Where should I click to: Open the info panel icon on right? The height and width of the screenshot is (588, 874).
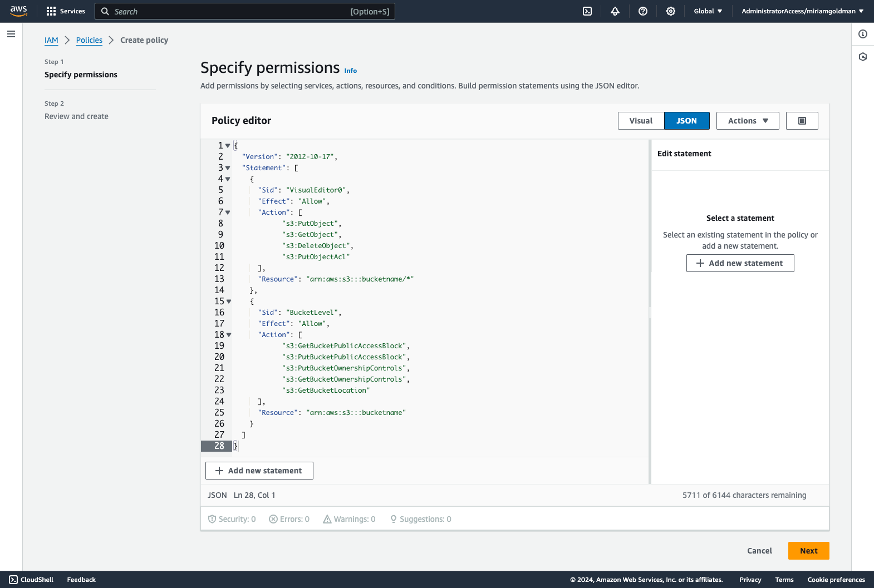(863, 34)
